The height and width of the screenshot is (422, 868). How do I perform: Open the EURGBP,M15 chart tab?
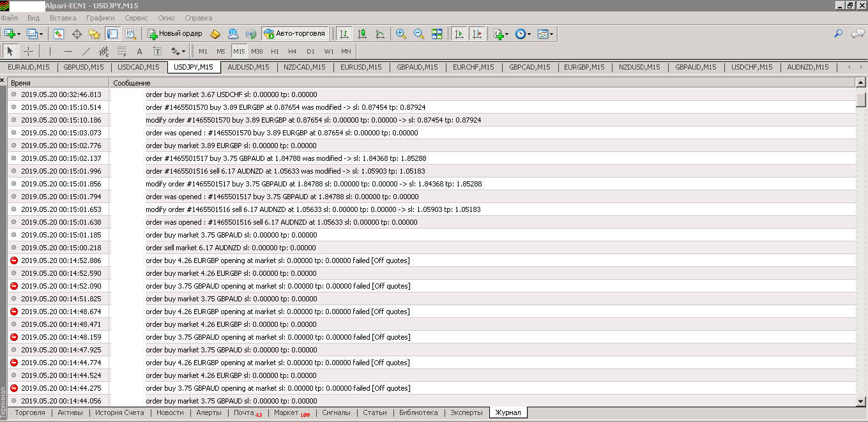pyautogui.click(x=584, y=67)
